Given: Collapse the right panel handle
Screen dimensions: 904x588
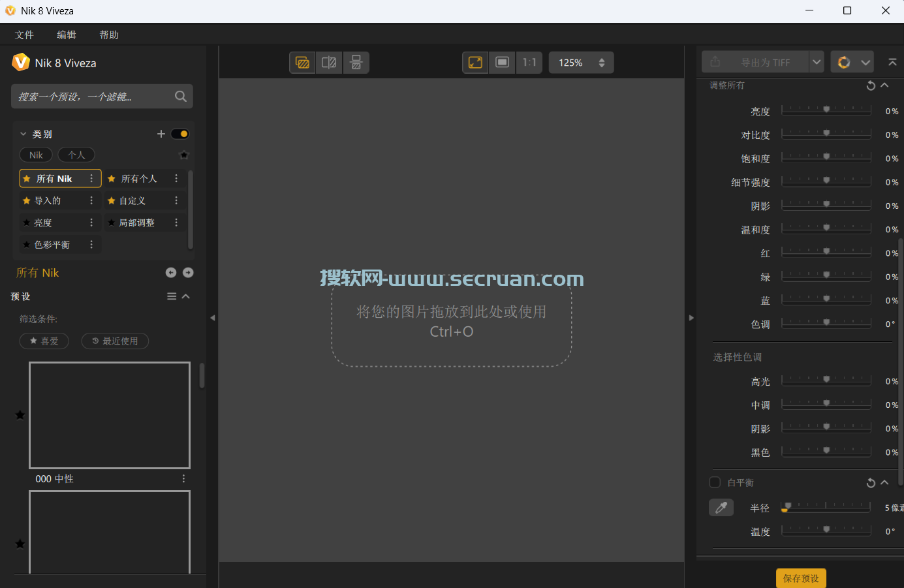Looking at the screenshot, I should (x=691, y=318).
